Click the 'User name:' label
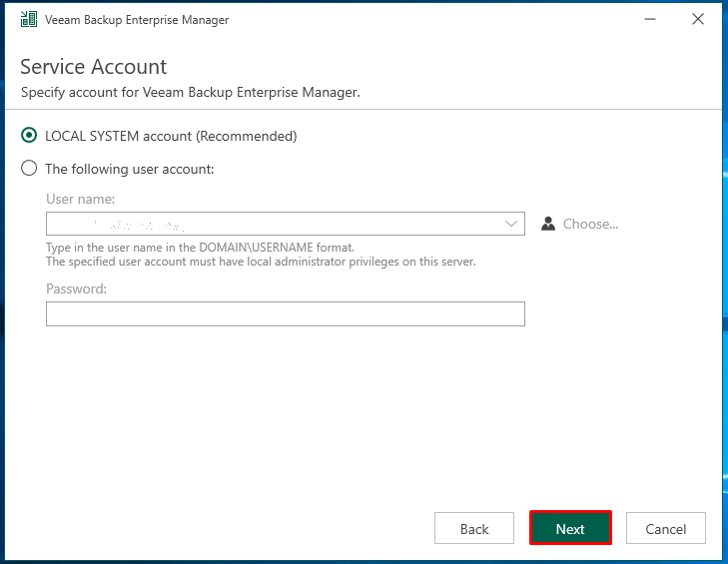The height and width of the screenshot is (564, 728). 80,199
